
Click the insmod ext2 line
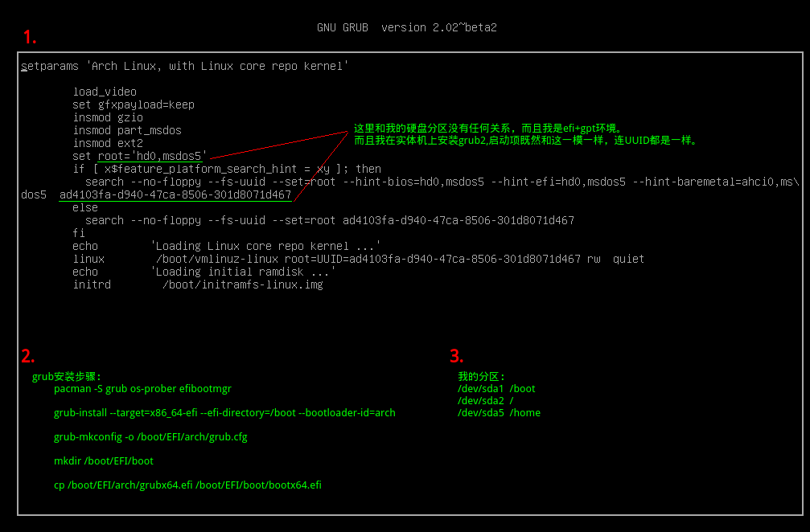tap(108, 143)
